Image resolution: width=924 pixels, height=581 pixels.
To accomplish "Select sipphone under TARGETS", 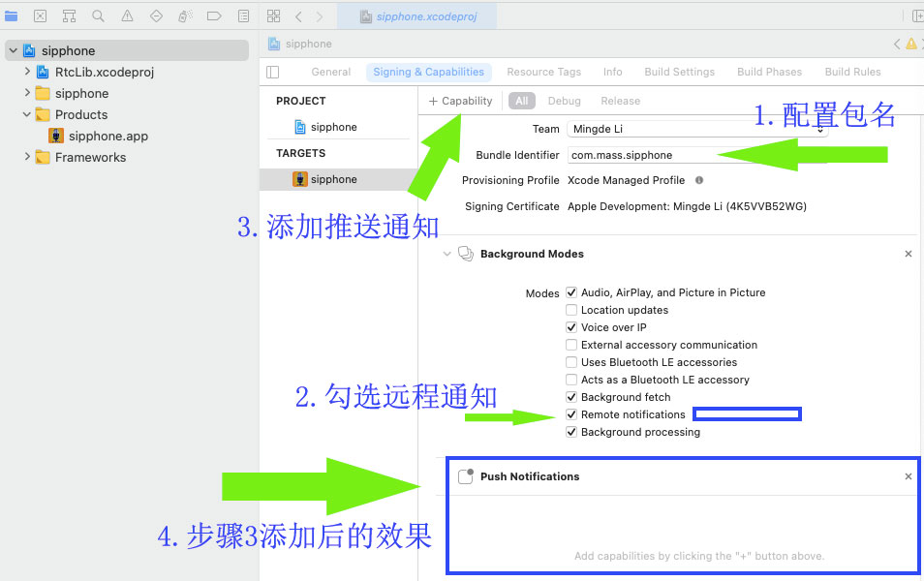I will coord(338,179).
